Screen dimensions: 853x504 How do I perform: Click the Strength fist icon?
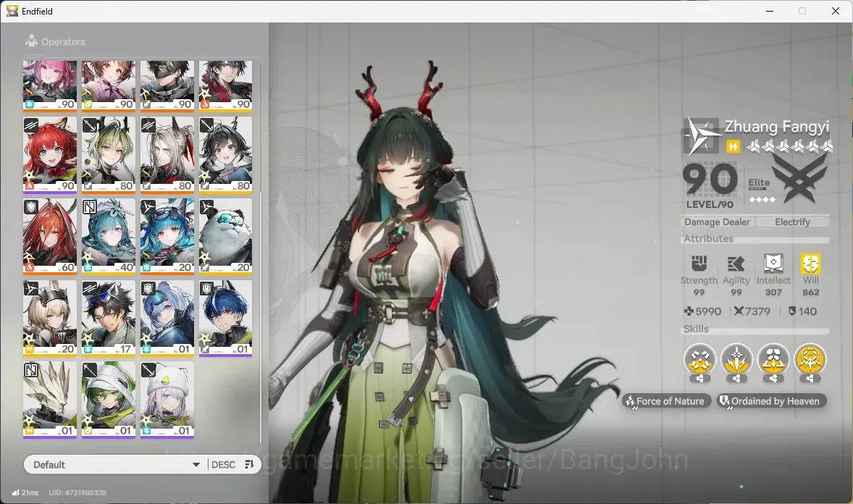tap(699, 264)
